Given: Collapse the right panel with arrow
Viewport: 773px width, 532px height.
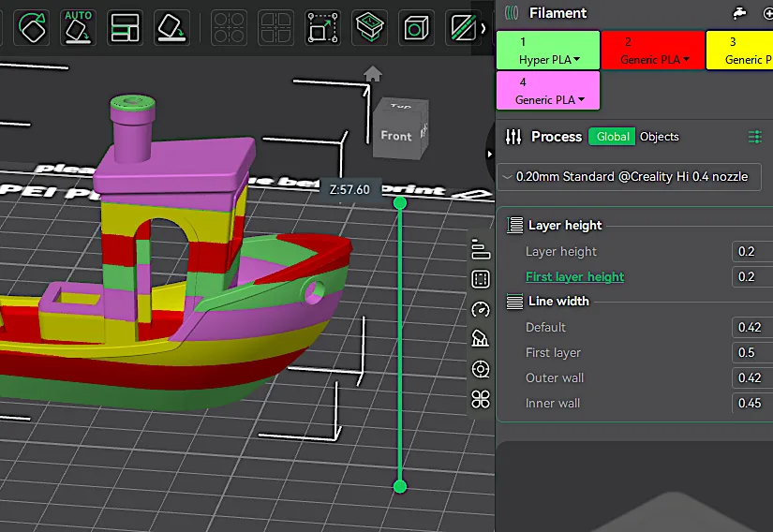Looking at the screenshot, I should tap(489, 155).
